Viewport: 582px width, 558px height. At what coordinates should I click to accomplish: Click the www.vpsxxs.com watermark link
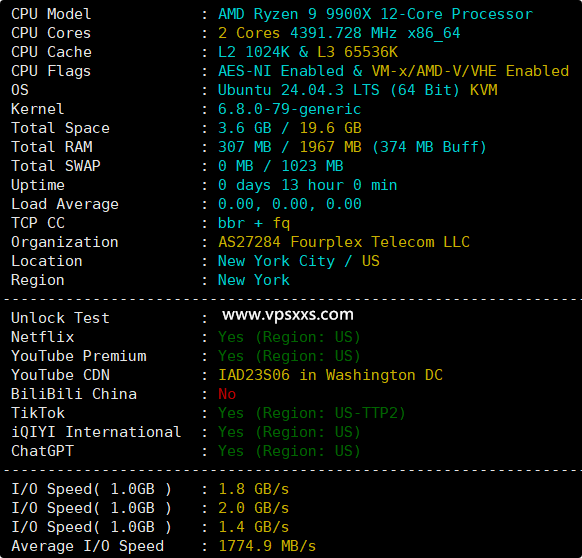tap(288, 315)
